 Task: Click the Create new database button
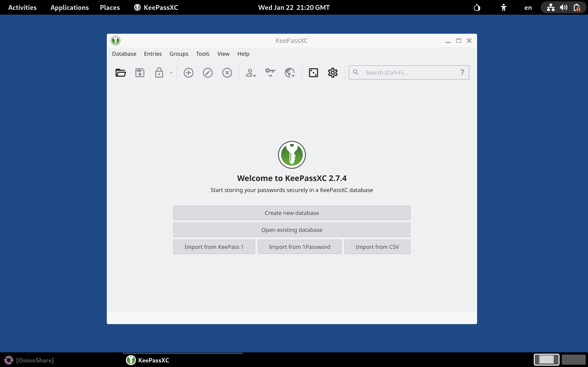291,213
